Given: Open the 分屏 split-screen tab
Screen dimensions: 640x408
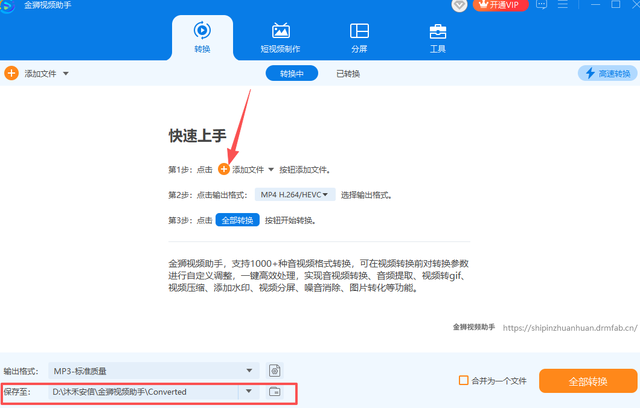Looking at the screenshot, I should coord(359,38).
